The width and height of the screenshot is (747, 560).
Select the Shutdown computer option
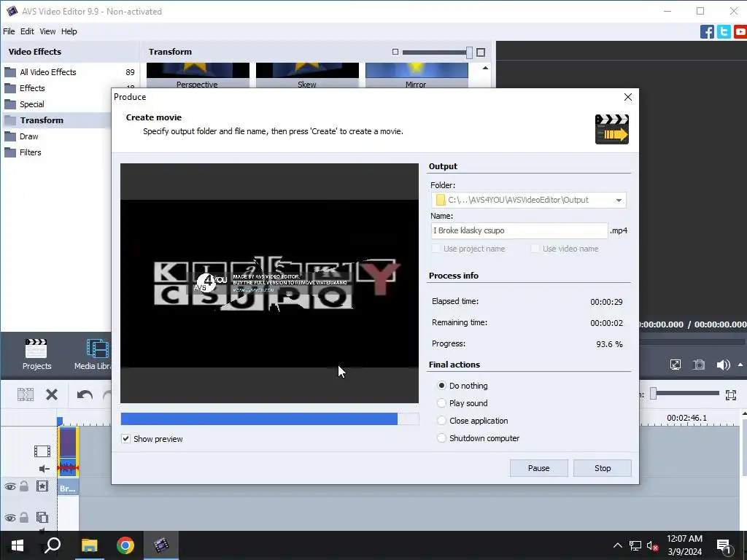point(441,438)
